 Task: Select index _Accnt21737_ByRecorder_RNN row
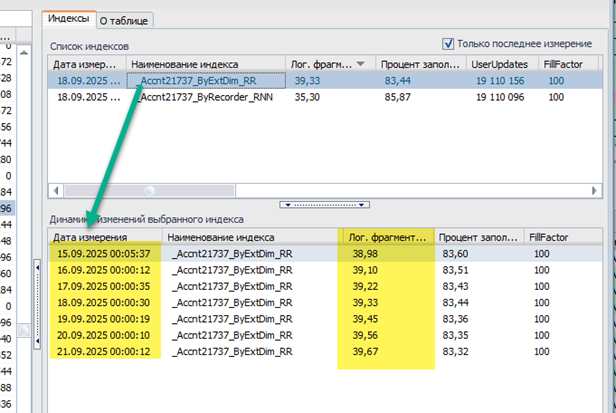(210, 98)
